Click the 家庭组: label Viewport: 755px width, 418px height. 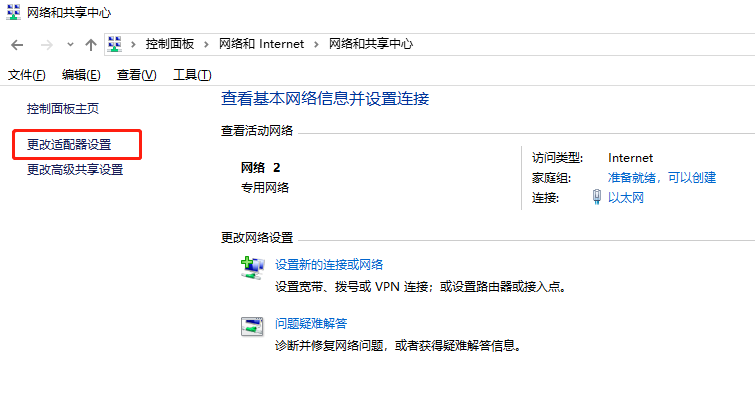point(551,178)
